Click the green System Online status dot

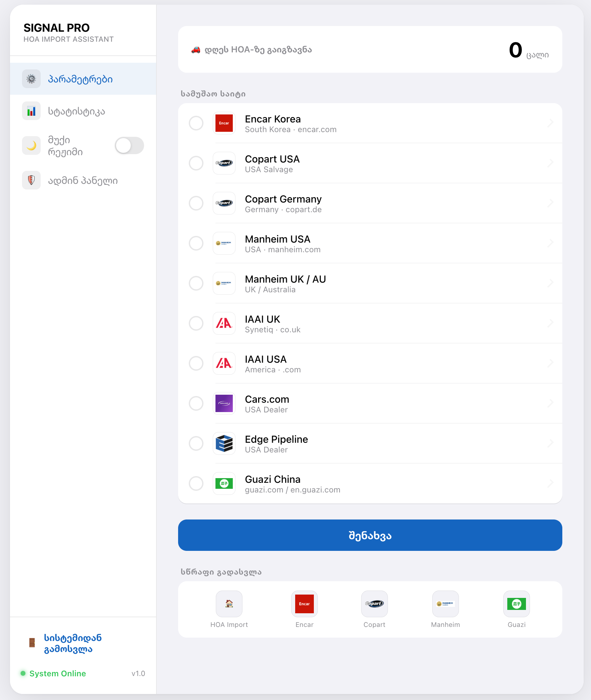pyautogui.click(x=23, y=673)
